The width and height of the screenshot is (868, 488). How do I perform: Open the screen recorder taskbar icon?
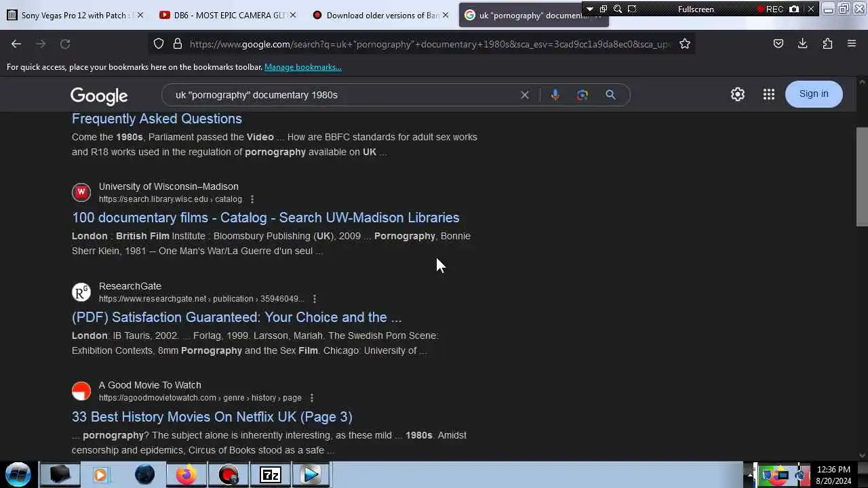click(x=229, y=474)
